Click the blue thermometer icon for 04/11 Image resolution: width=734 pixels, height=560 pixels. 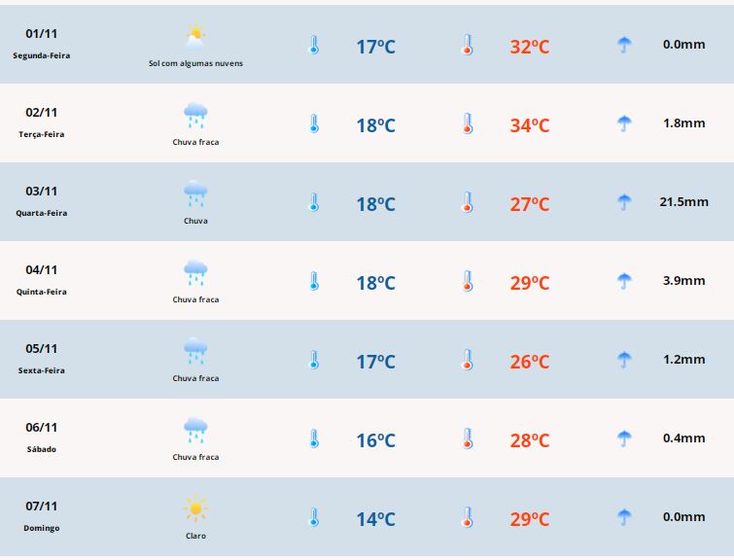point(314,281)
